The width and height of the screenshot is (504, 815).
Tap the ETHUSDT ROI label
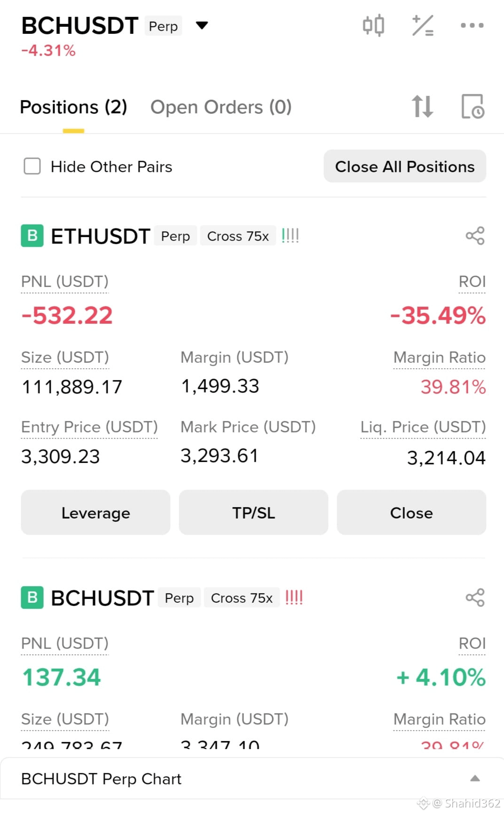[x=472, y=281]
